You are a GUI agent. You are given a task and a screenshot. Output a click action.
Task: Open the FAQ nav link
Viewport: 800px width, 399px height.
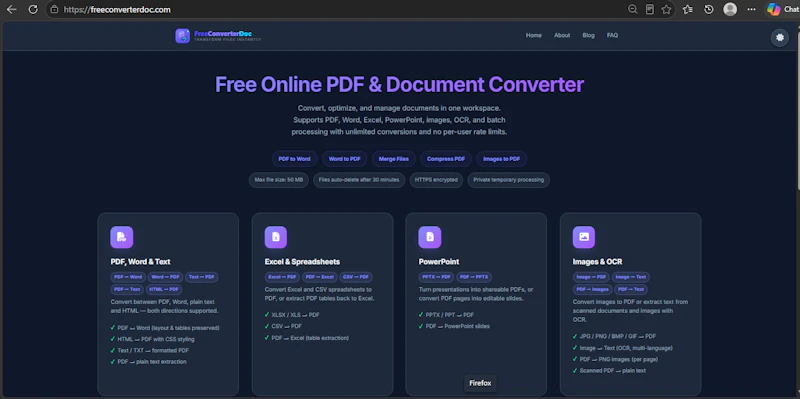pyautogui.click(x=612, y=35)
